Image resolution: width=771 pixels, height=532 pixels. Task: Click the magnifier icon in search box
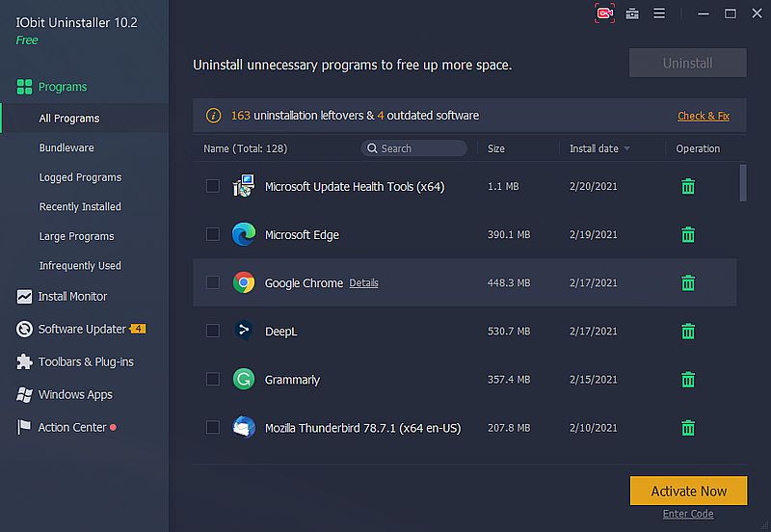(x=372, y=148)
